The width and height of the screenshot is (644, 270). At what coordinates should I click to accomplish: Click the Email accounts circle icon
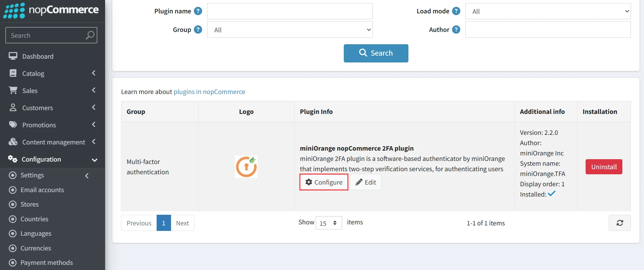tap(13, 190)
